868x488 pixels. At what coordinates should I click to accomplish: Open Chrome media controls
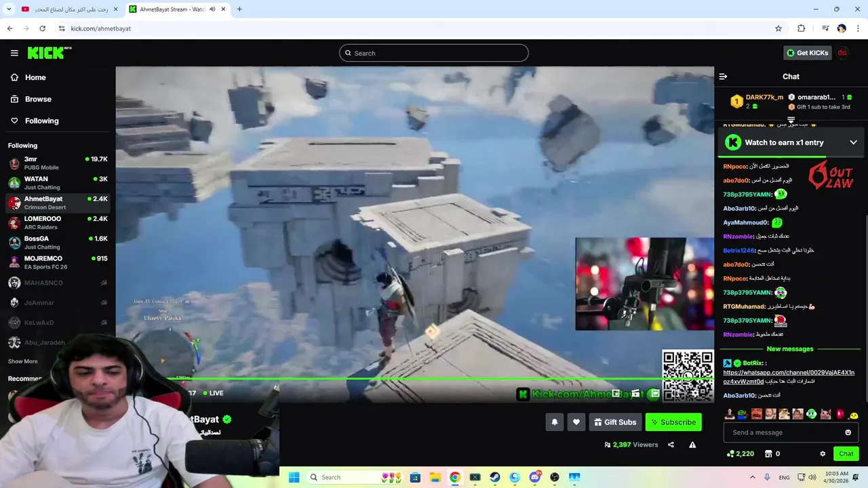pos(825,28)
